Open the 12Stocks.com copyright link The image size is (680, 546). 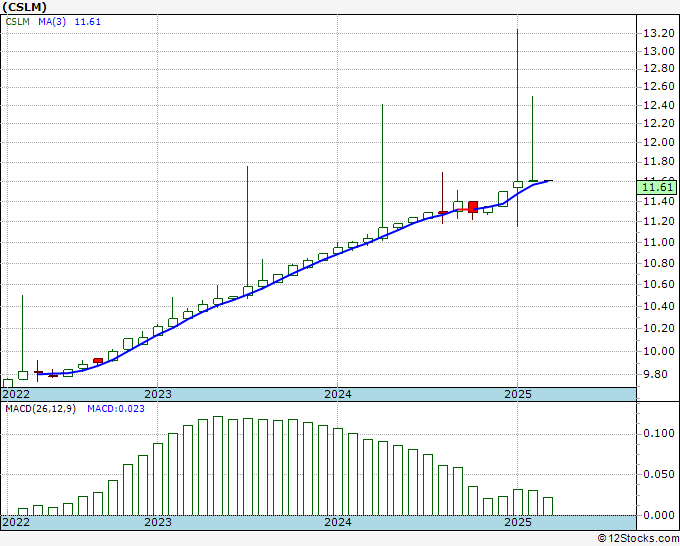(639, 539)
